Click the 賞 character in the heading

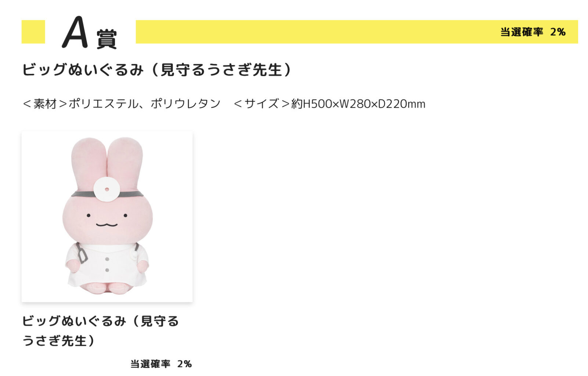click(x=107, y=38)
